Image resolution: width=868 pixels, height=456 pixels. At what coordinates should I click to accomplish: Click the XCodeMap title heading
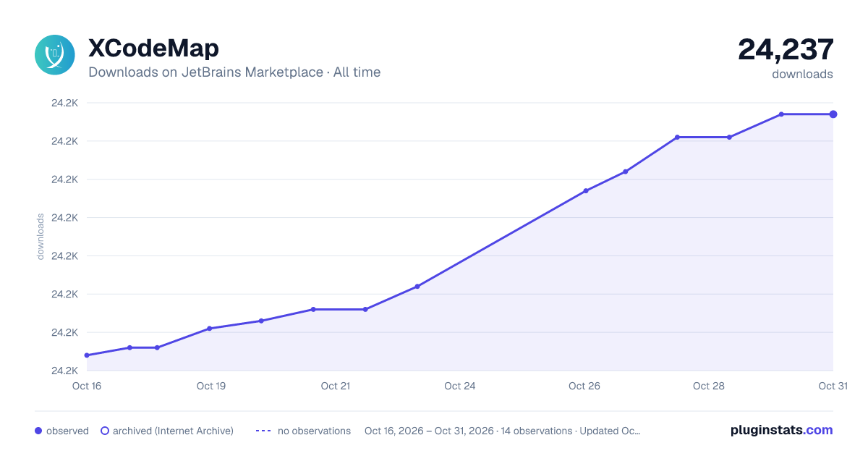pyautogui.click(x=153, y=48)
